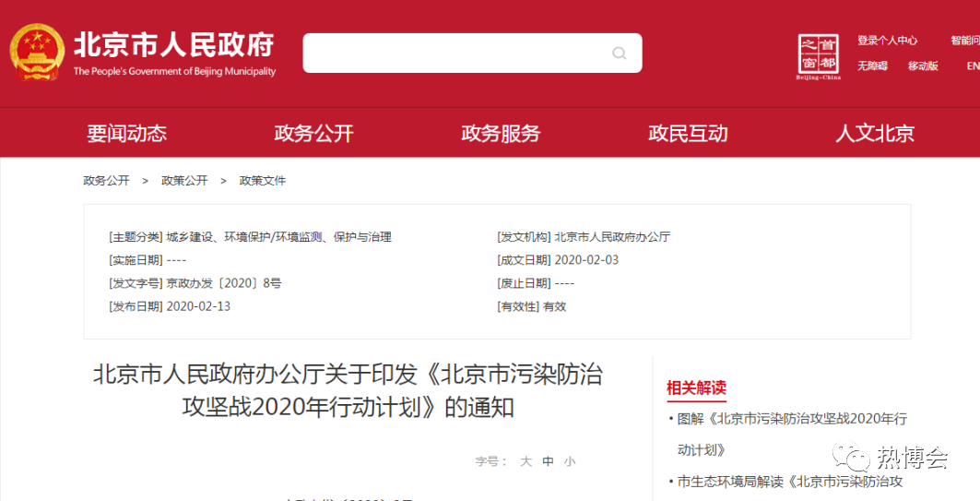The width and height of the screenshot is (980, 501).
Task: Select the large font size 大
Action: tap(525, 461)
